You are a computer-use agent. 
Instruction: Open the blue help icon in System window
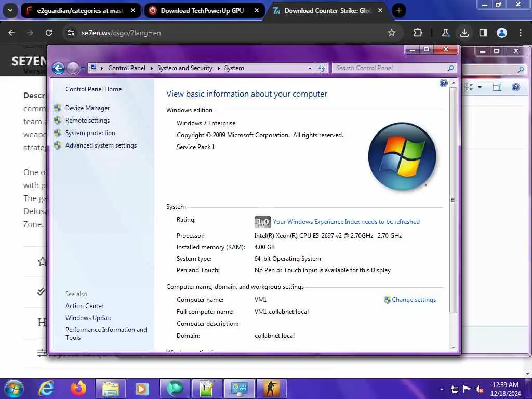click(x=443, y=83)
